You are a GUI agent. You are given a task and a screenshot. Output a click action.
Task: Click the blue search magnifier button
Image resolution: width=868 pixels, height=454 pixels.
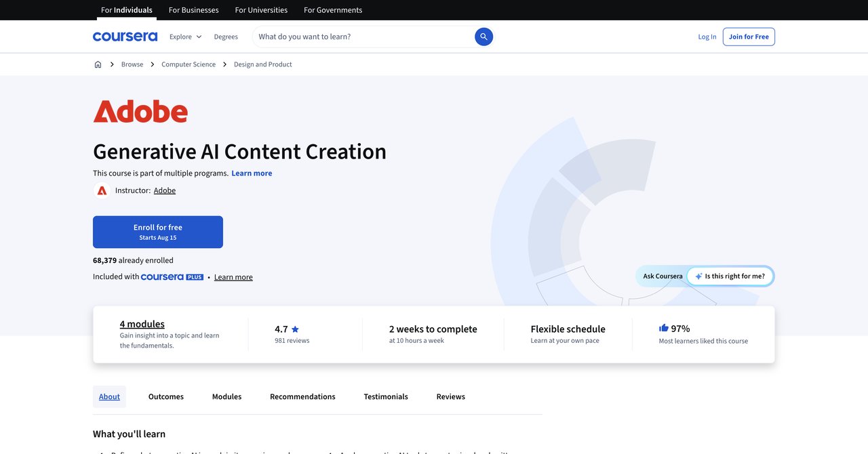(484, 37)
